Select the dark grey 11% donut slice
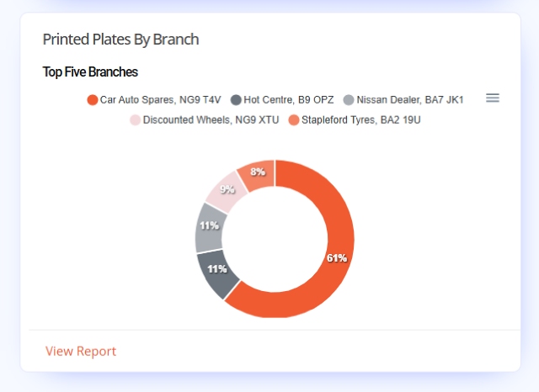Viewport: 539px width, 392px height. (x=217, y=269)
